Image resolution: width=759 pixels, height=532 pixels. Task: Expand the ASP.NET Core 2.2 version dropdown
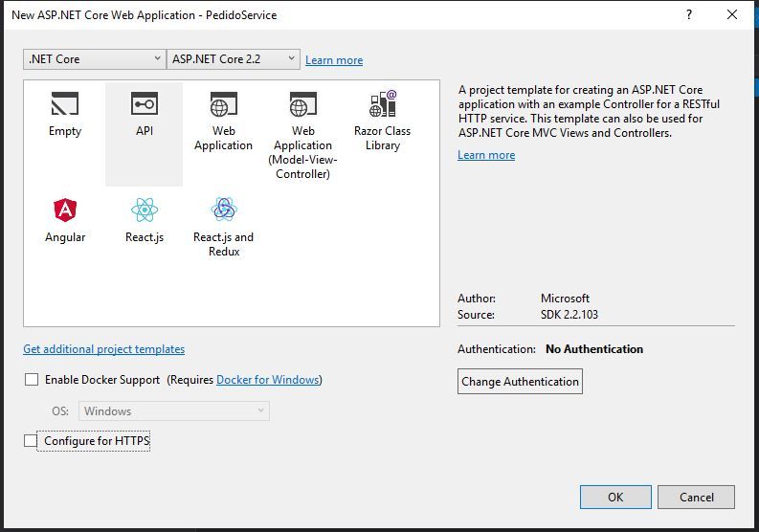click(x=234, y=59)
